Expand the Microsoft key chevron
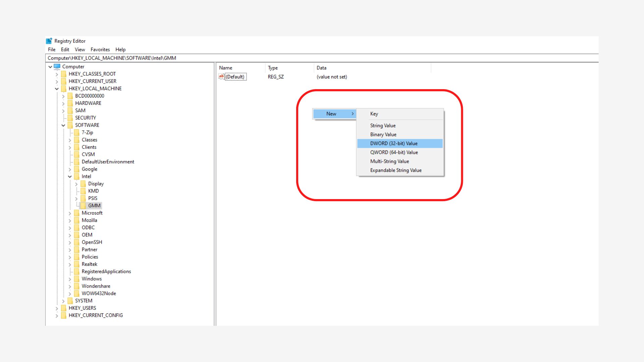This screenshot has width=644, height=362. pos(70,213)
